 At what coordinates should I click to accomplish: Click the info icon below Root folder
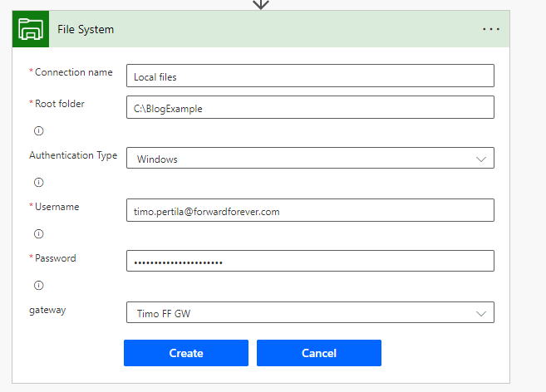(x=38, y=130)
